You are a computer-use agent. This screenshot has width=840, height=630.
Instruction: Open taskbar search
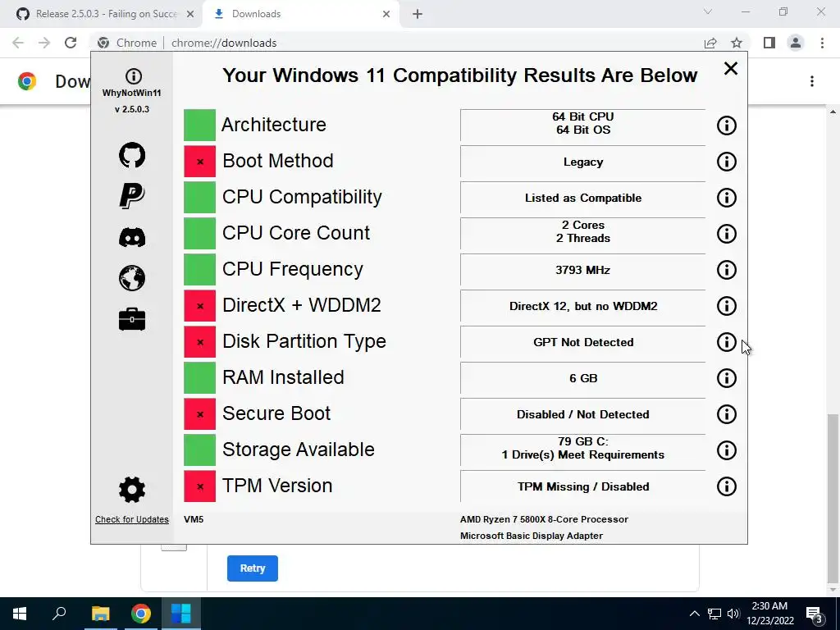[x=59, y=614]
